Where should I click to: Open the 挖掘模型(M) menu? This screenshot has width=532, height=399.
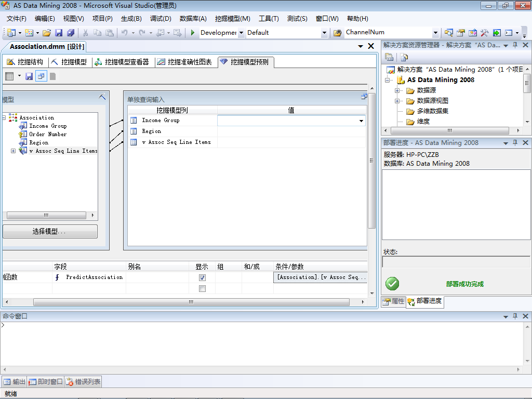(233, 19)
